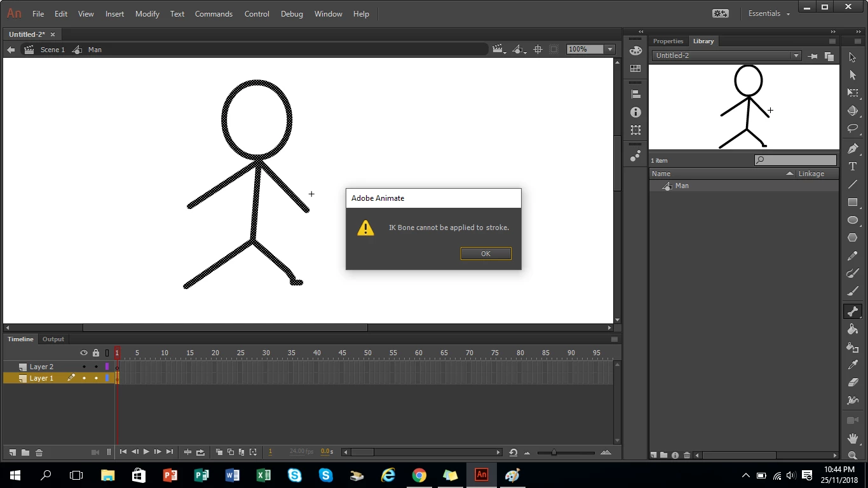Lock Layer 1 via its lock dot

(x=96, y=378)
